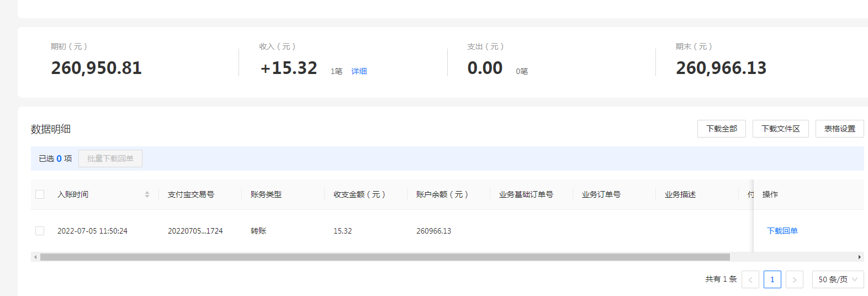Click the 下载回单 link in the row
Viewport: 868px width, 296px height.
pyautogui.click(x=782, y=231)
